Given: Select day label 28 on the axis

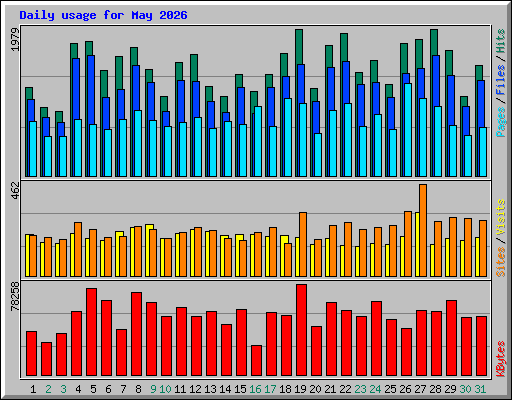Looking at the screenshot, I should pos(435,389).
